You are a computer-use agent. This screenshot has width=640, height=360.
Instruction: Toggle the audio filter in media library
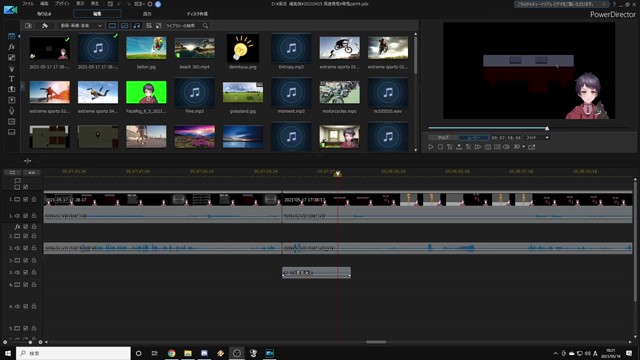(x=137, y=26)
